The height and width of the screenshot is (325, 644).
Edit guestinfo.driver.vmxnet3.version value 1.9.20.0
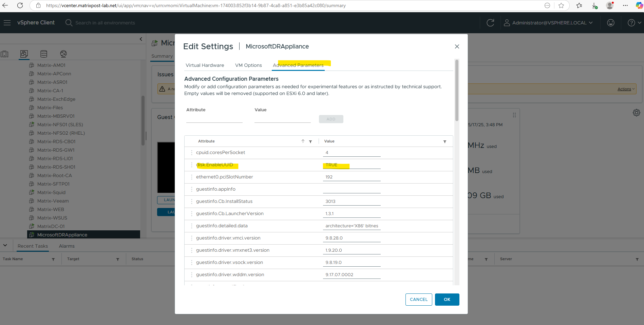click(352, 250)
